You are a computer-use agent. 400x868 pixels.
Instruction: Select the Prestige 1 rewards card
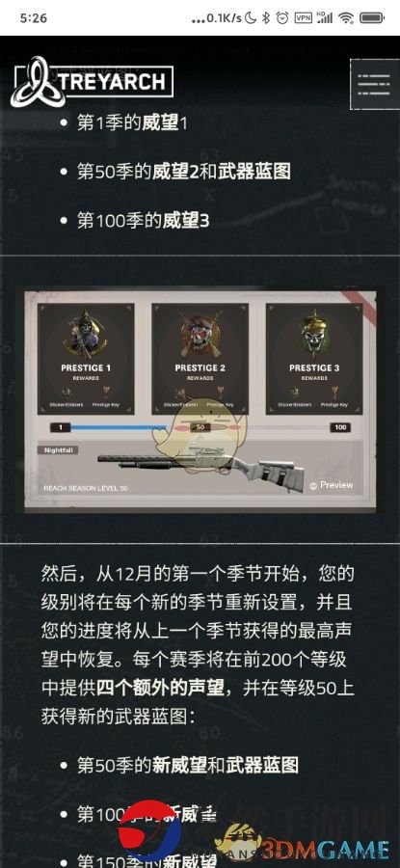pyautogui.click(x=86, y=359)
